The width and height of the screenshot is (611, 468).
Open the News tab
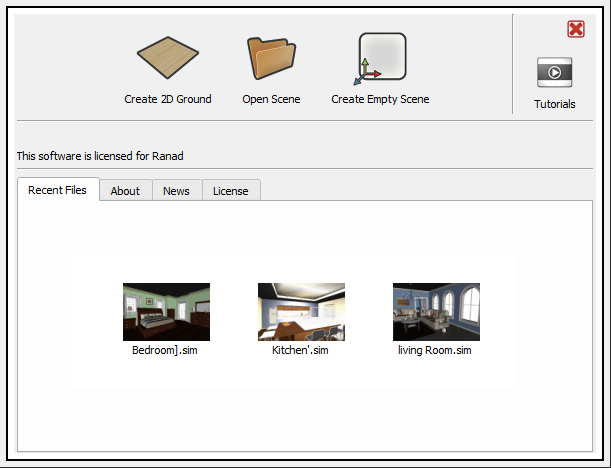(x=176, y=191)
